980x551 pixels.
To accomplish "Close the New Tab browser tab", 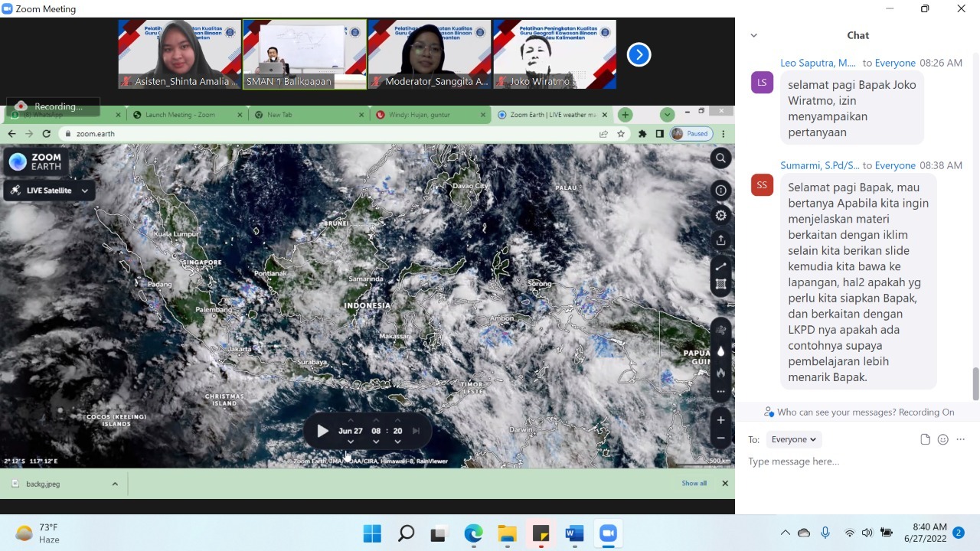I will coord(362,115).
